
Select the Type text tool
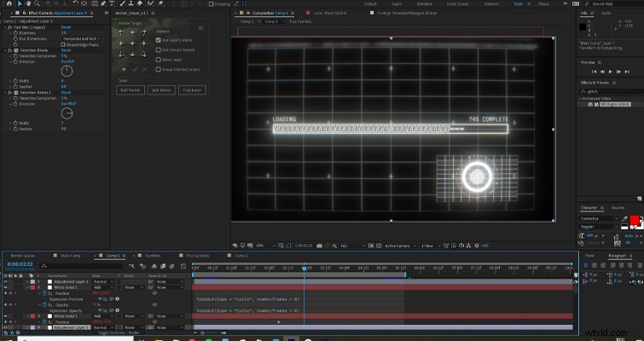click(x=112, y=3)
